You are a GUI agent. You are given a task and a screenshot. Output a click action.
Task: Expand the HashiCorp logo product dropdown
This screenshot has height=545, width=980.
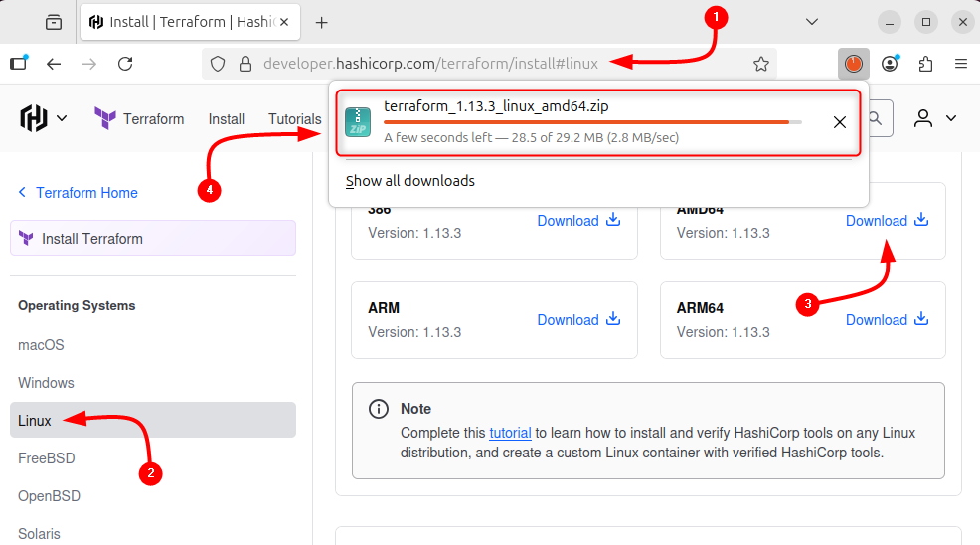point(44,118)
